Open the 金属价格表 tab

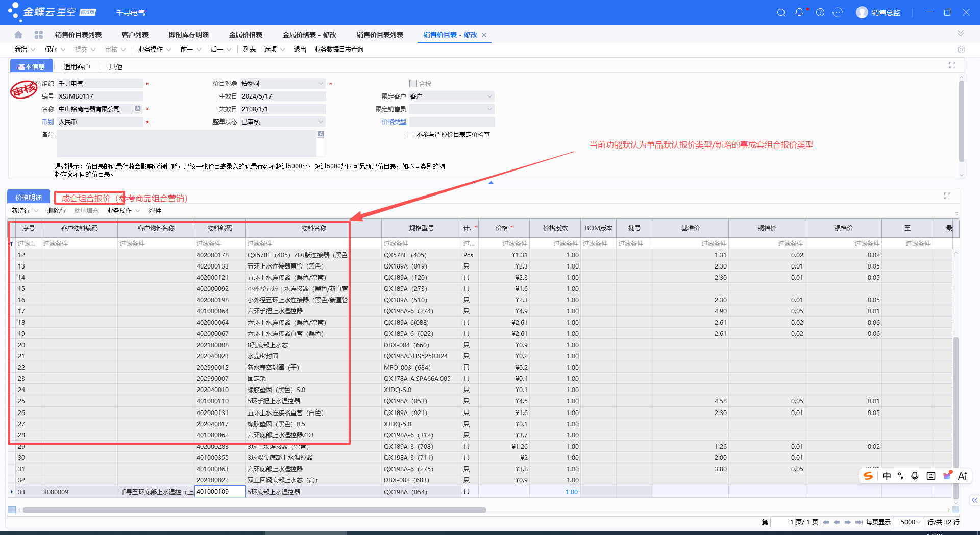pos(246,35)
